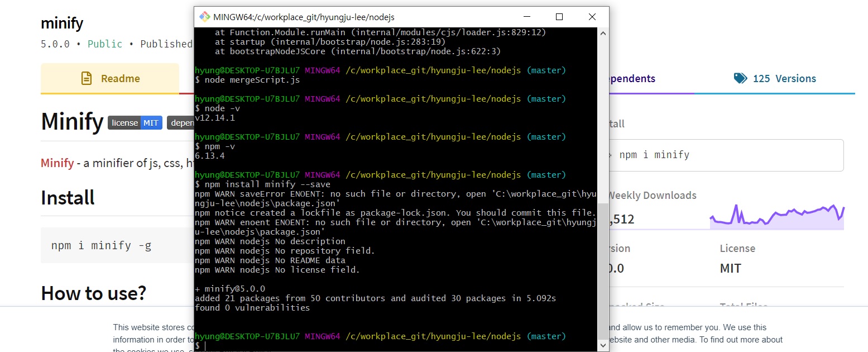Minimize the MINGW64 terminal window
Viewport: 868px width, 352px height.
(x=526, y=17)
